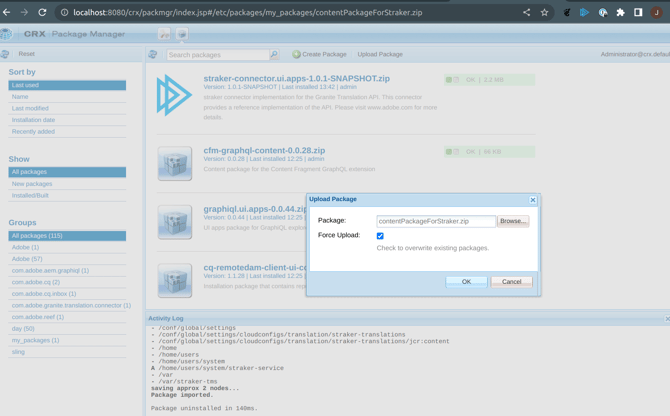Confirm upload with OK button
The image size is (670, 416).
click(x=466, y=282)
